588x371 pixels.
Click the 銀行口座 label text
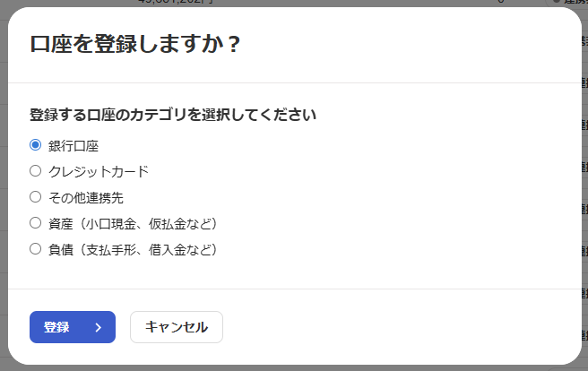73,145
